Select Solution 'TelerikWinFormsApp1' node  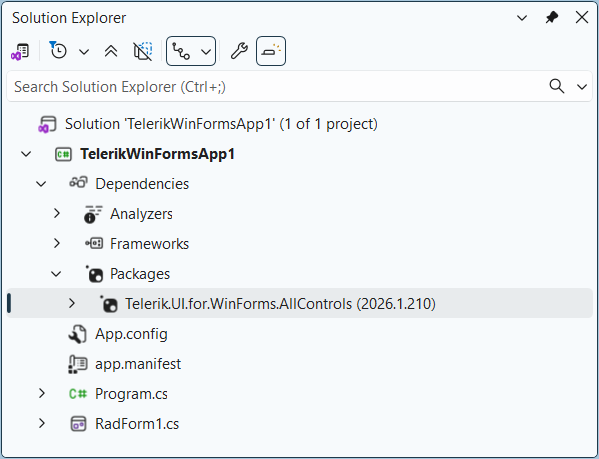pos(221,124)
